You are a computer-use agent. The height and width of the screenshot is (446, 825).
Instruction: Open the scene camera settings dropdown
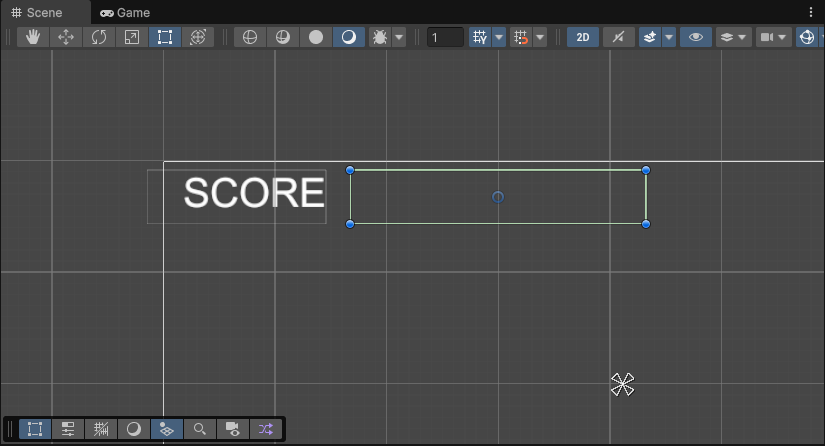[773, 37]
